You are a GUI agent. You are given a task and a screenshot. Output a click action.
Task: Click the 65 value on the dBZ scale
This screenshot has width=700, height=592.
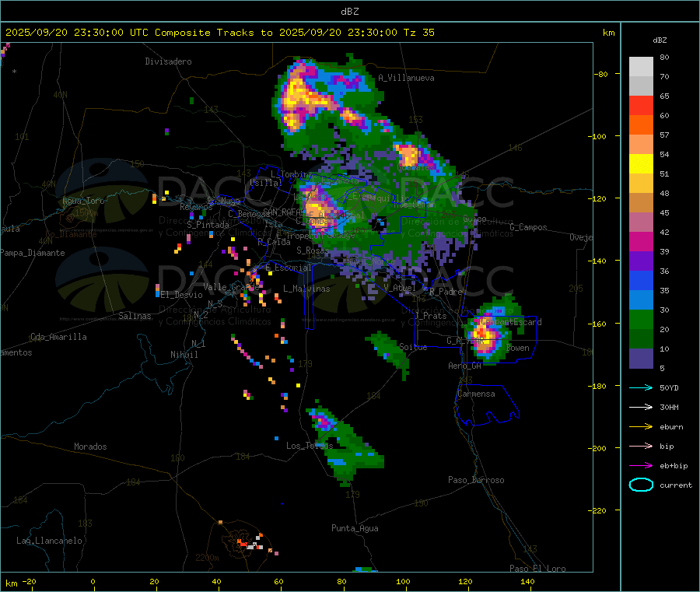tap(664, 96)
